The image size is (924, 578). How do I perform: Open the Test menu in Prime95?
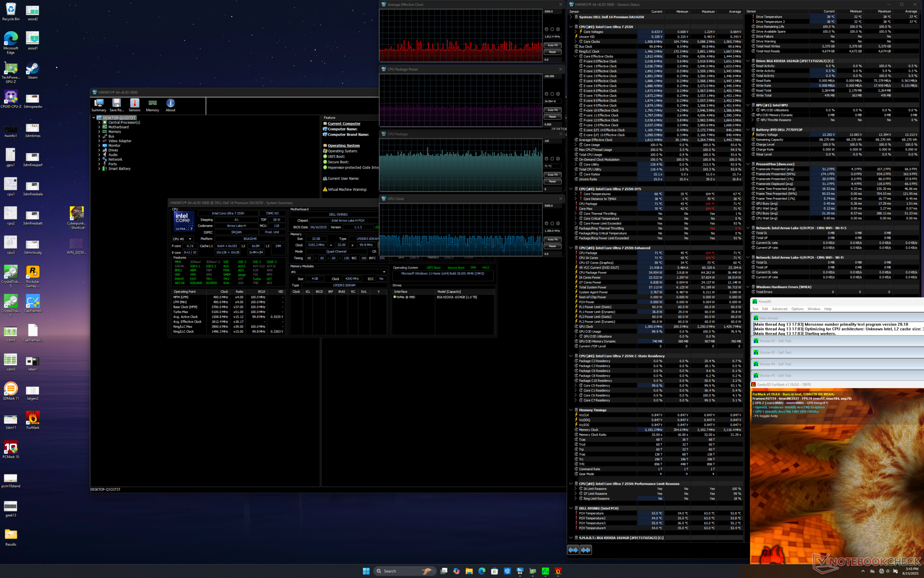(755, 309)
